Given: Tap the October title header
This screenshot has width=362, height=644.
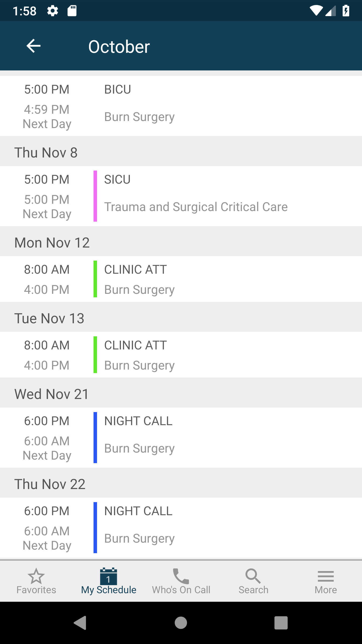Looking at the screenshot, I should coord(119,47).
